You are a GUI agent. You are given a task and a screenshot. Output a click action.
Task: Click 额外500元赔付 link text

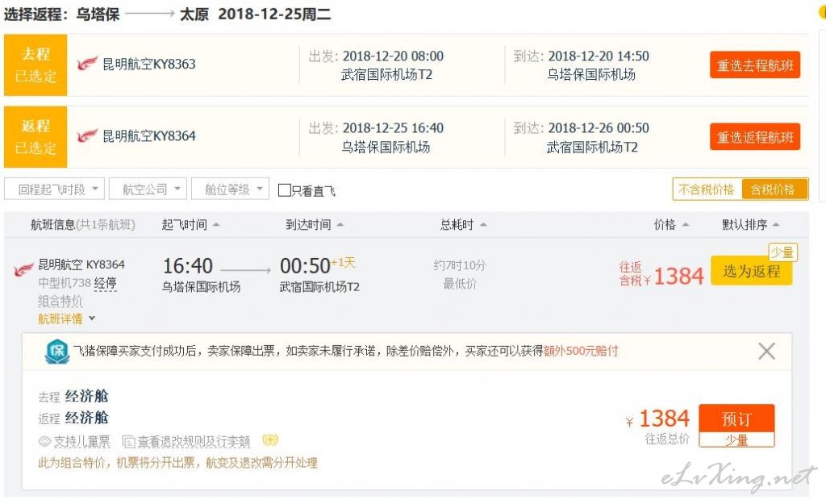click(x=581, y=351)
